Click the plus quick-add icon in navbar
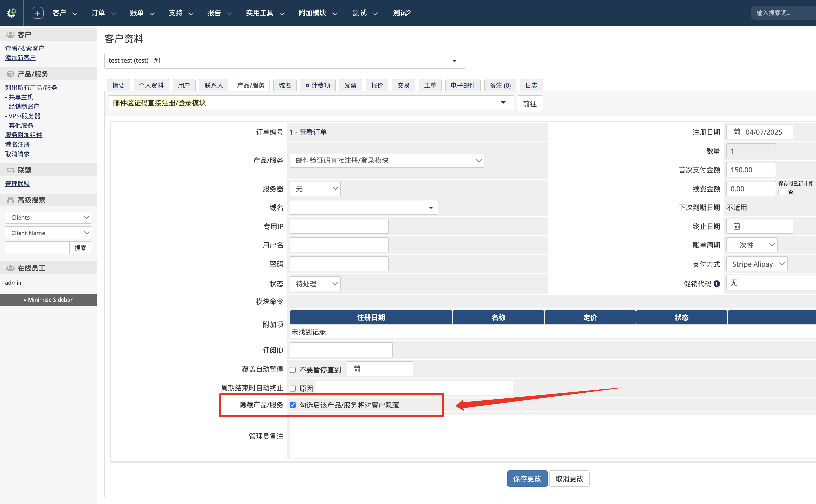 coord(37,13)
